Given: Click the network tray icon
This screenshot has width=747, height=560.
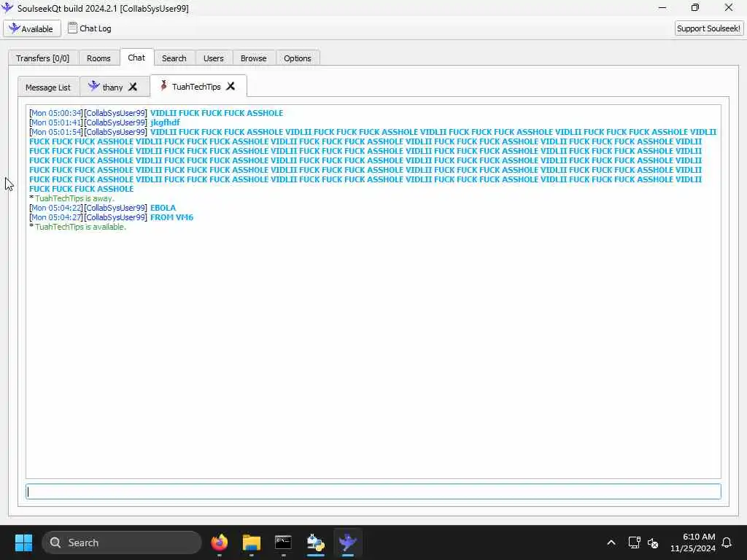Looking at the screenshot, I should point(634,542).
